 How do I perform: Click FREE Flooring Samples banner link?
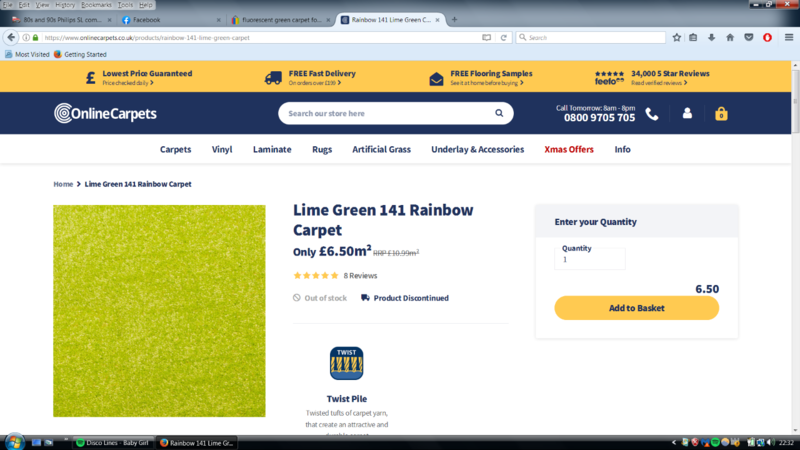[491, 73]
